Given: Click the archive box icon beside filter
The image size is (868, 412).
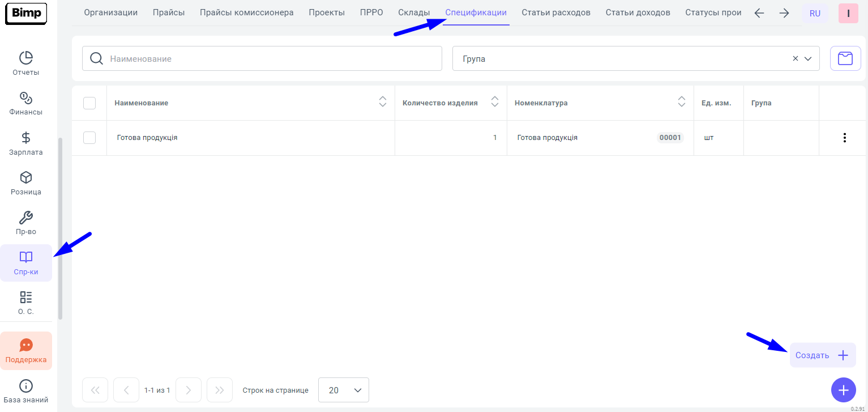Looking at the screenshot, I should point(845,58).
